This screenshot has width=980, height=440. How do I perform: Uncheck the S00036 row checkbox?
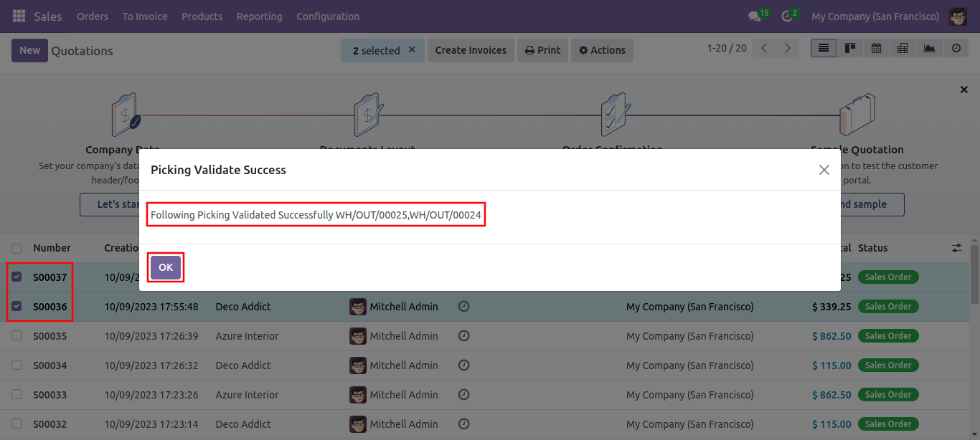pyautogui.click(x=17, y=307)
